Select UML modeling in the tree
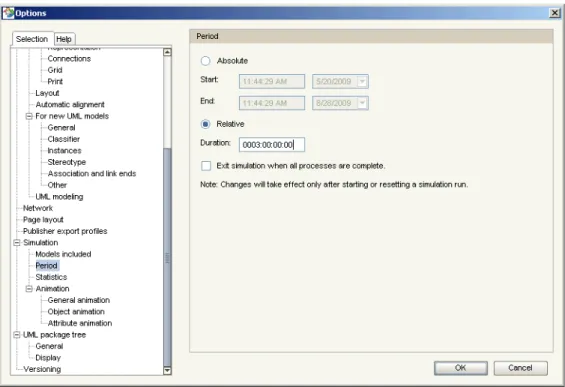 coord(59,197)
